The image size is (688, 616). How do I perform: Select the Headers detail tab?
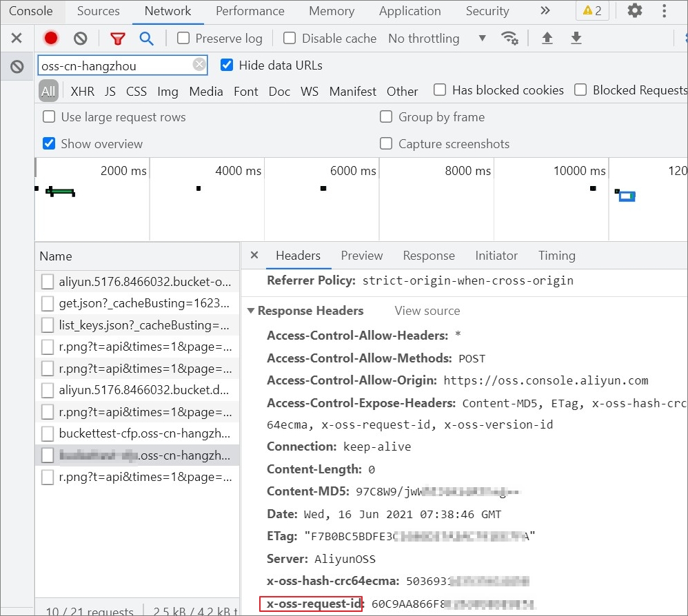pyautogui.click(x=298, y=256)
